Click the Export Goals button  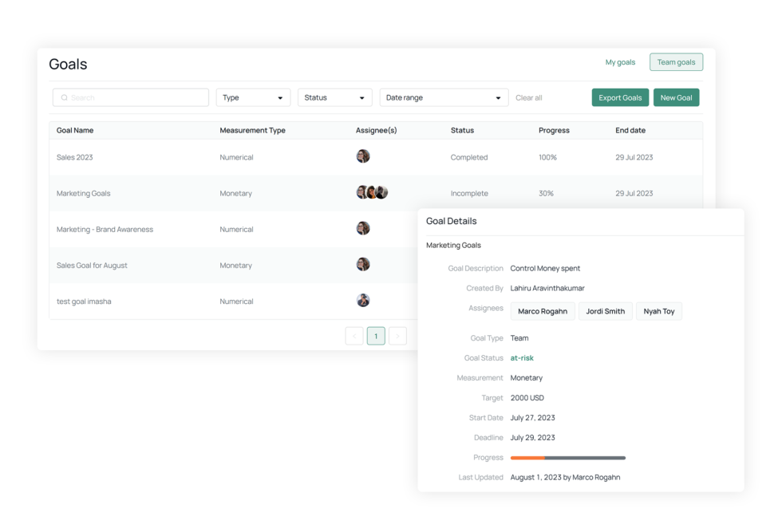620,98
